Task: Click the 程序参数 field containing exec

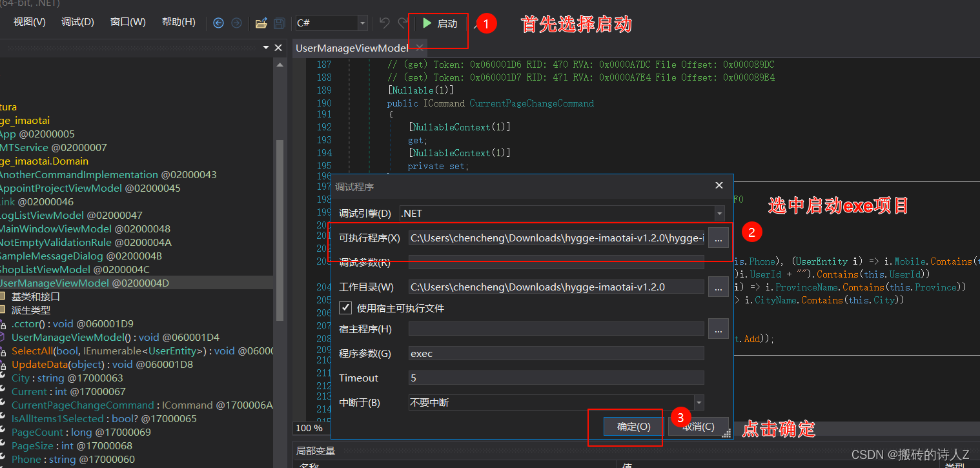Action: pyautogui.click(x=556, y=354)
